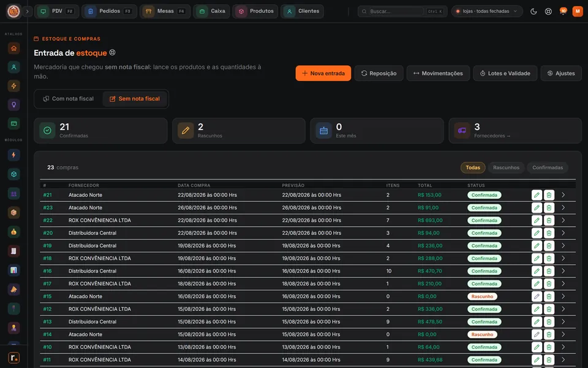Screen dimensions: 588x368
Task: Click the 'r.' logo at sidebar bottom
Action: pos(14,358)
